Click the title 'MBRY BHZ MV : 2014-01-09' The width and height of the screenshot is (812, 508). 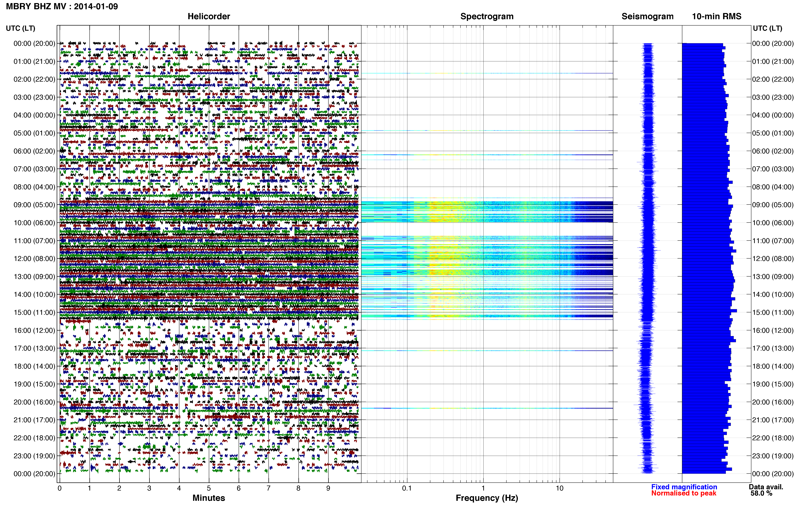62,6
